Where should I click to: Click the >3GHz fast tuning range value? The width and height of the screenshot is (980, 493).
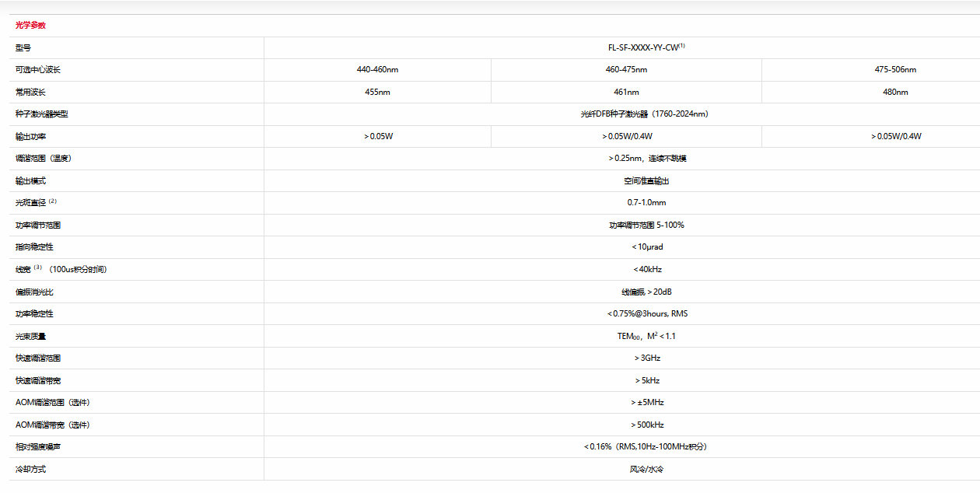pos(647,358)
